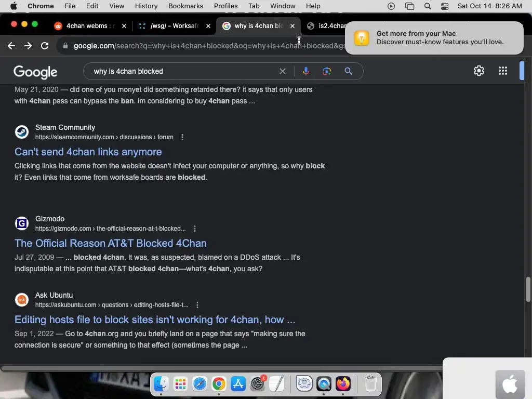
Task: Open Editing hosts file to block sites result
Action: pyautogui.click(x=155, y=320)
